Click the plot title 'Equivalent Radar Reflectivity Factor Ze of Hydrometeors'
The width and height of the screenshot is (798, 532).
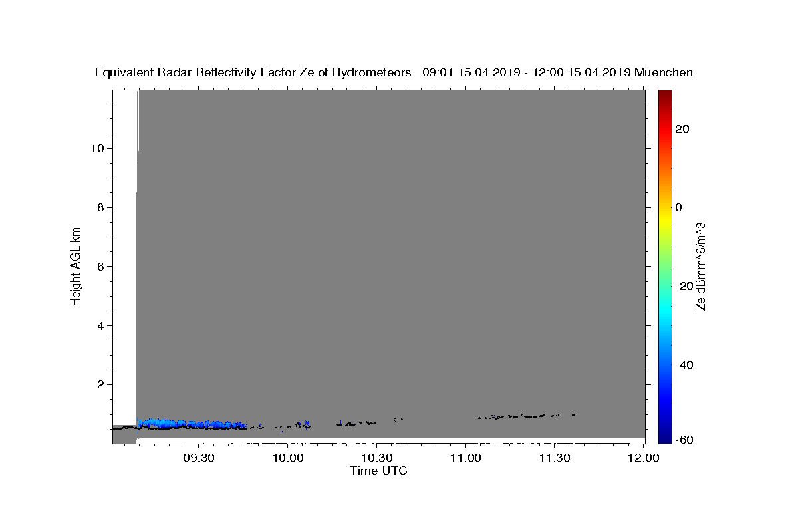tap(253, 72)
